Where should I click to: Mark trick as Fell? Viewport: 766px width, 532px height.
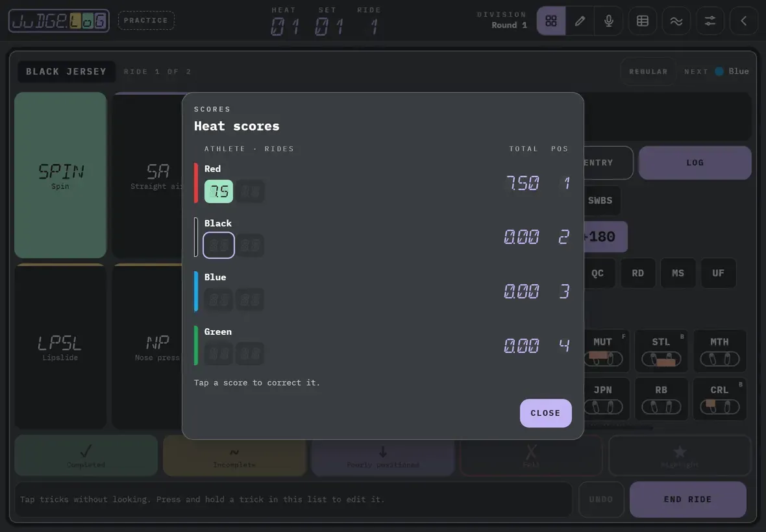coord(532,455)
